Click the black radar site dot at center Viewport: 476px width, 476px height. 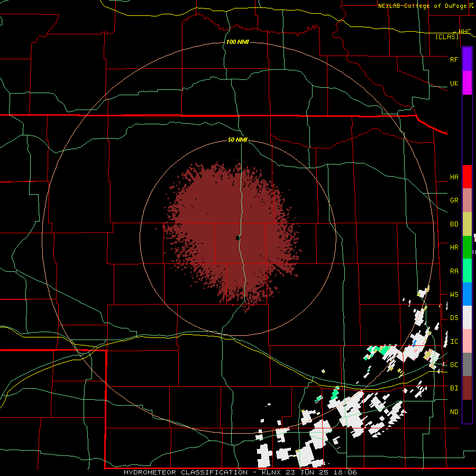coord(237,239)
